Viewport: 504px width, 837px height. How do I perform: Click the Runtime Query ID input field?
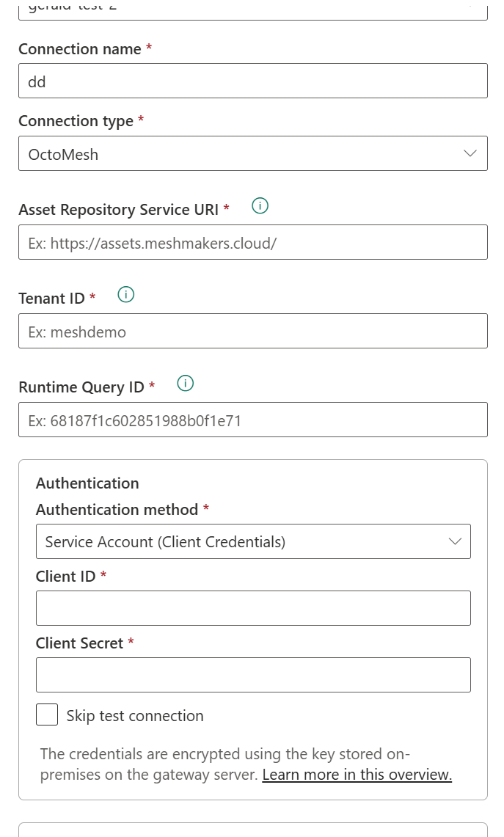(x=253, y=419)
